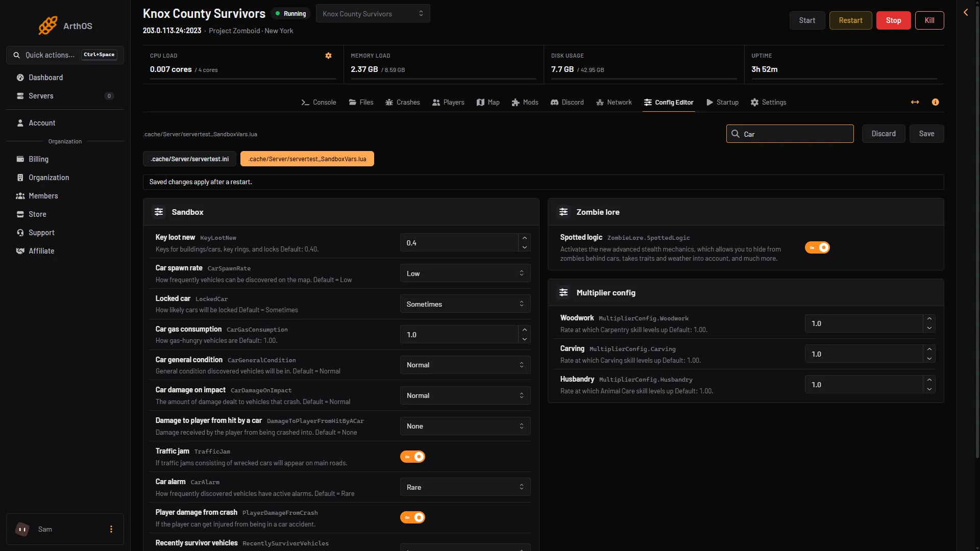The image size is (980, 551).
Task: Open Servers list in sidebar
Action: click(x=65, y=96)
